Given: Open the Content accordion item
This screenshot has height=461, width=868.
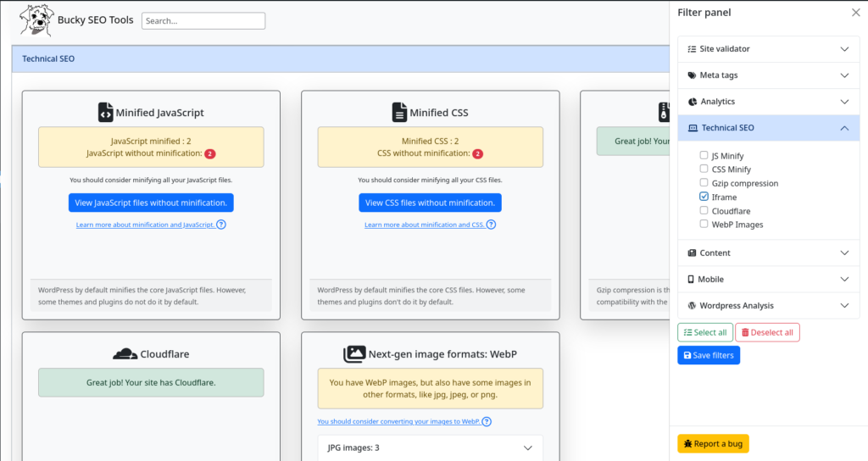Looking at the screenshot, I should click(768, 253).
